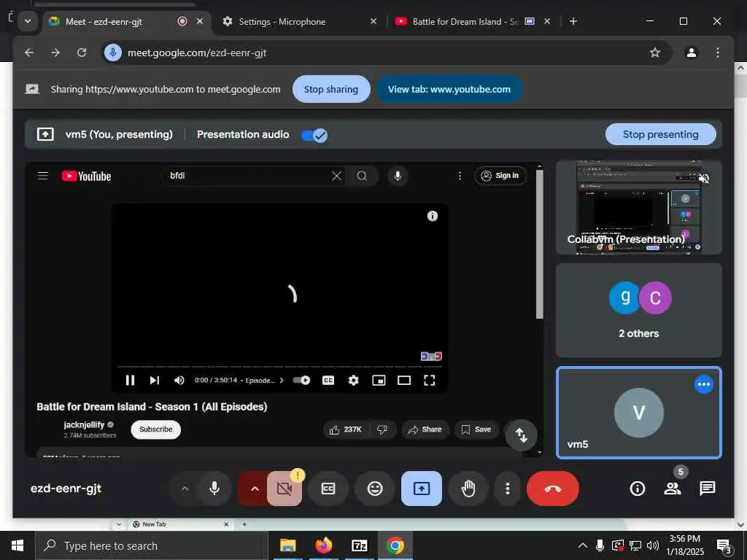
Task: Click YouTube Sign in button
Action: (500, 176)
